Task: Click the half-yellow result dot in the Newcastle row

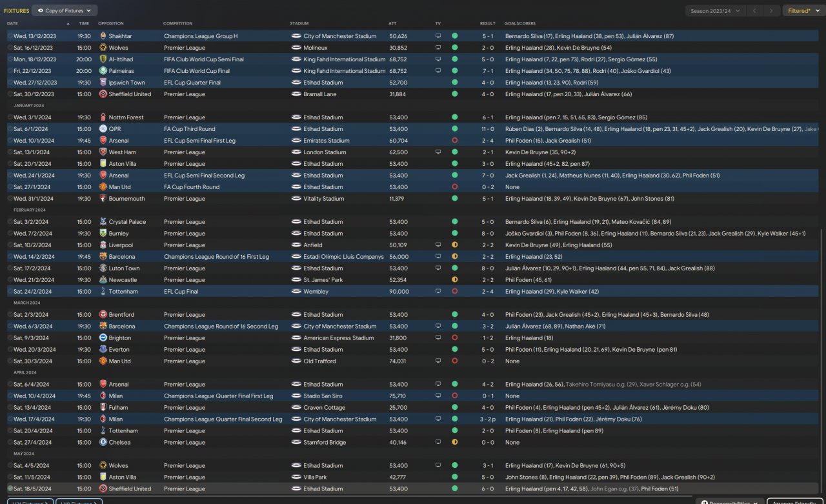Action: 454,280
